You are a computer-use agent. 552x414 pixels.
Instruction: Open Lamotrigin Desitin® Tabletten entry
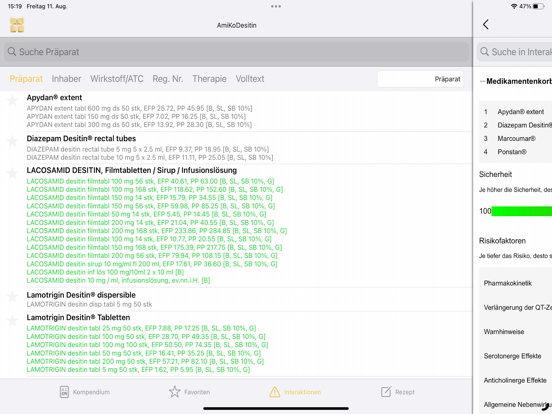coord(79,317)
